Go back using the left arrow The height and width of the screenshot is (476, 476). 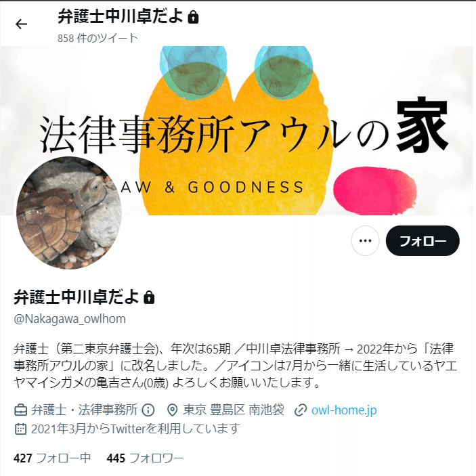tap(21, 24)
